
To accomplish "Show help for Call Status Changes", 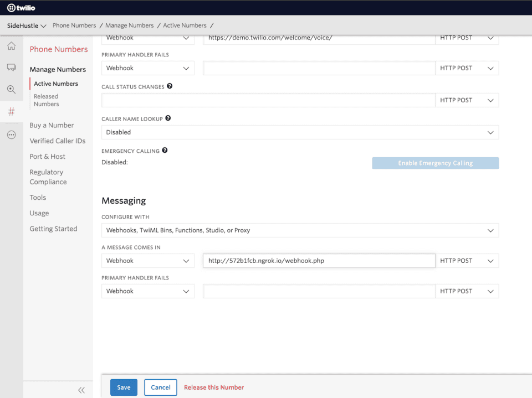I will [170, 86].
